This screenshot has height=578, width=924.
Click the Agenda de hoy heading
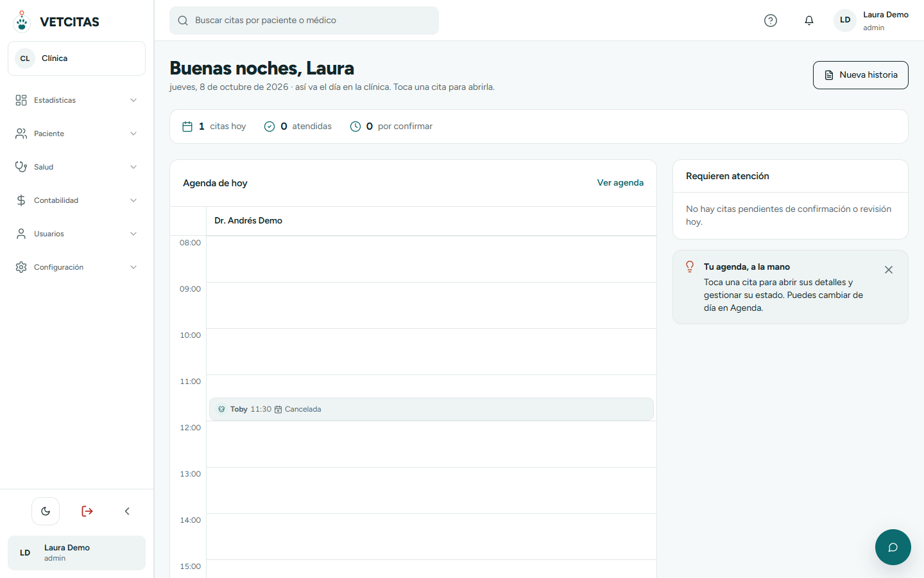(215, 183)
